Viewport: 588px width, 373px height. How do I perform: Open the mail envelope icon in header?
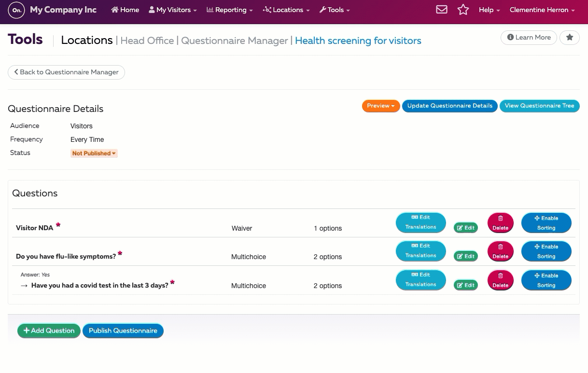[441, 10]
